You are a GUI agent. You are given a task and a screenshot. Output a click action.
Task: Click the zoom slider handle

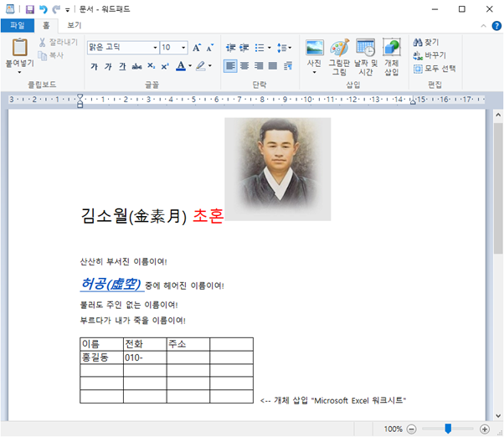(448, 429)
